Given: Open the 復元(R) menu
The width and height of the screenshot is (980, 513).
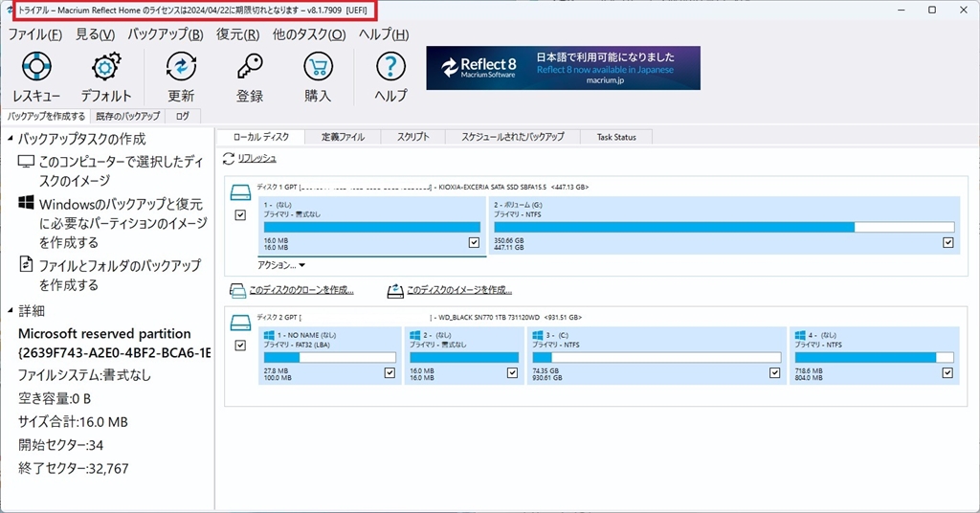Looking at the screenshot, I should pos(237,34).
